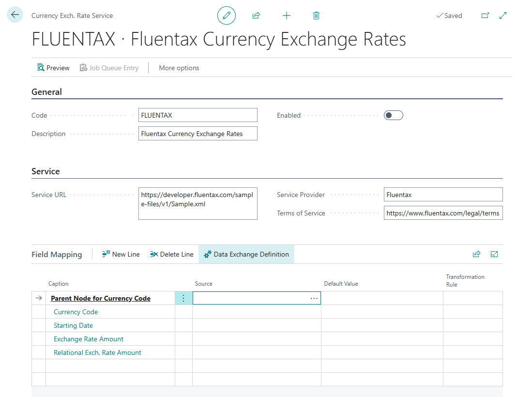
Task: Open page in new window icon
Action: pyautogui.click(x=485, y=15)
